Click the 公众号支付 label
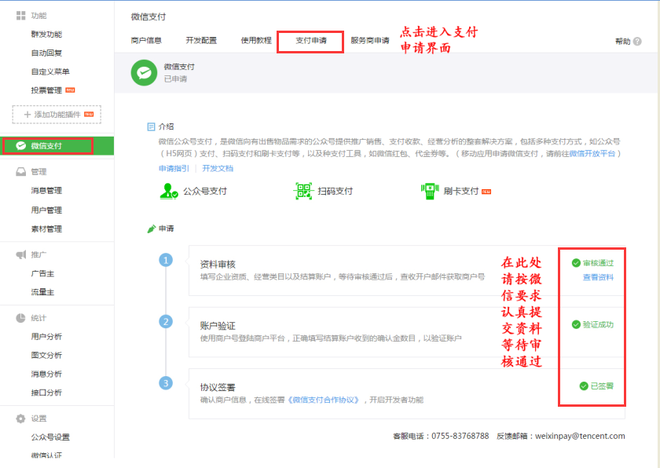This screenshot has width=660, height=468. (205, 191)
